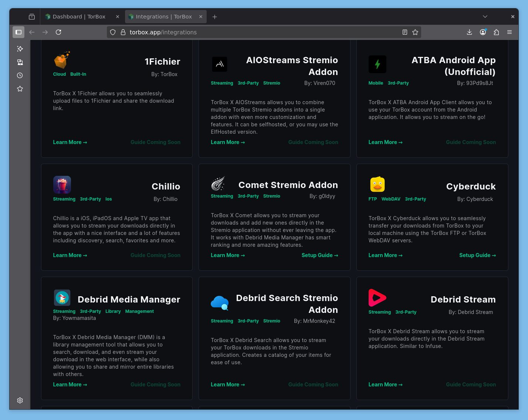
Task: Click By: Yowmamasita author text
Action: coord(74,318)
